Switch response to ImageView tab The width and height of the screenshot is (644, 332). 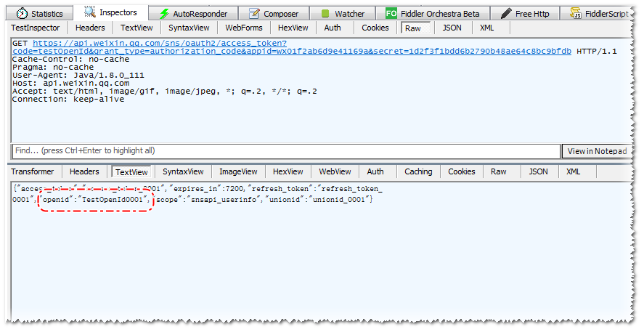238,171
